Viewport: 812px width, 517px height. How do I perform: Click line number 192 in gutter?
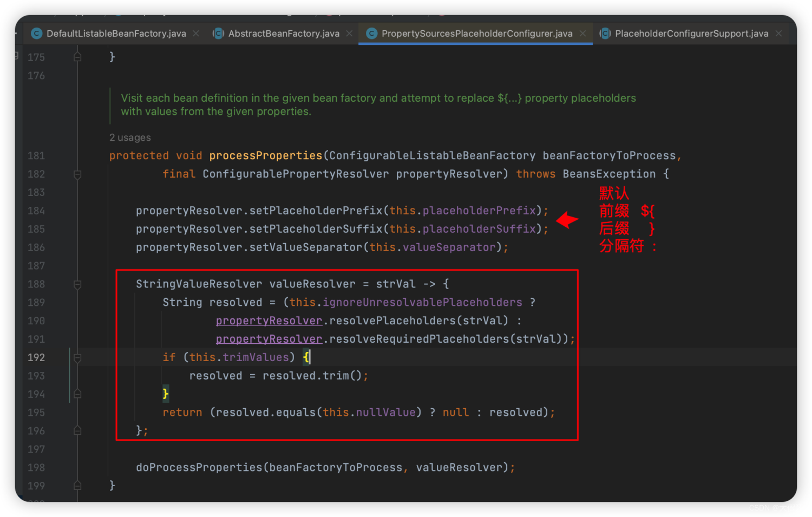(36, 357)
